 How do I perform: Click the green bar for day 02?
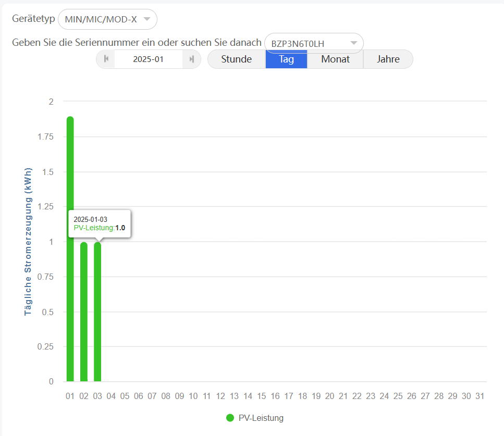pos(84,312)
